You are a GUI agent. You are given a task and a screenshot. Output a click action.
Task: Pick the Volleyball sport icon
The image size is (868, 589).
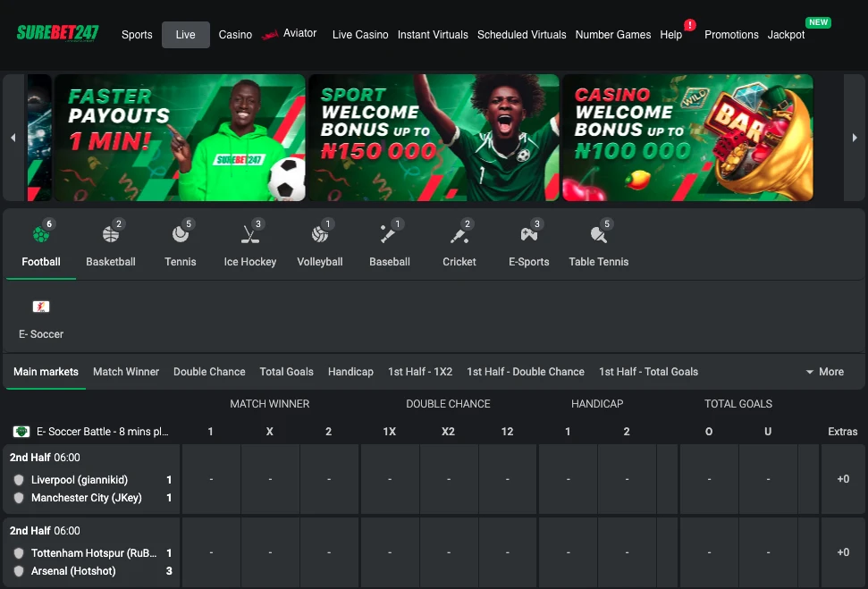(x=320, y=235)
